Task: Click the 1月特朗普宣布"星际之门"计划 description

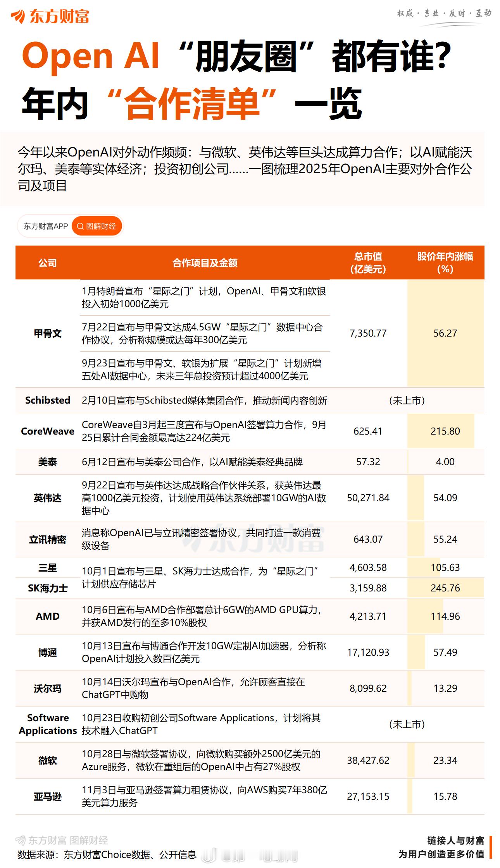Action: (x=204, y=297)
